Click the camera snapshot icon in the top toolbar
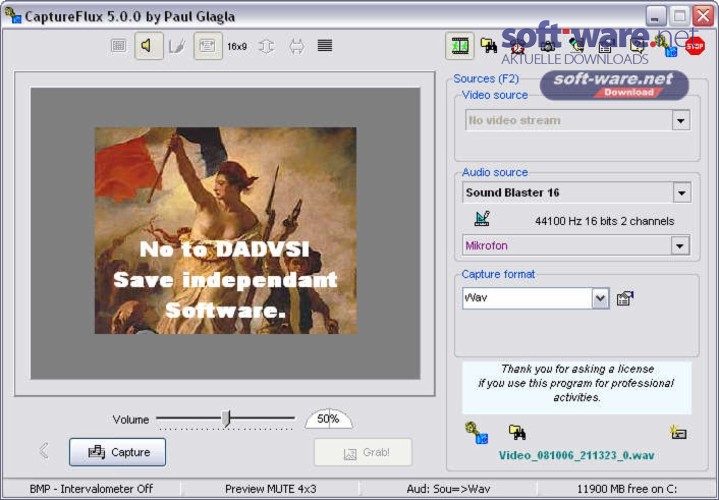The image size is (719, 500). (x=548, y=46)
